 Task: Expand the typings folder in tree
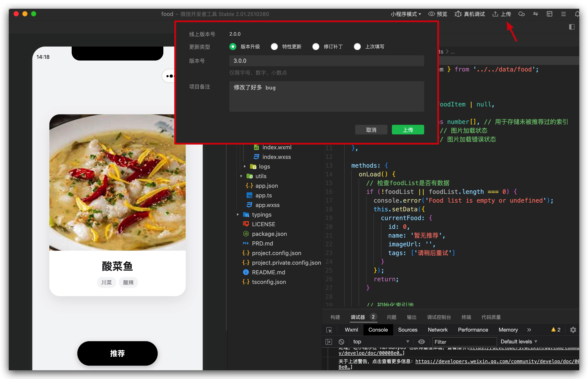(261, 215)
